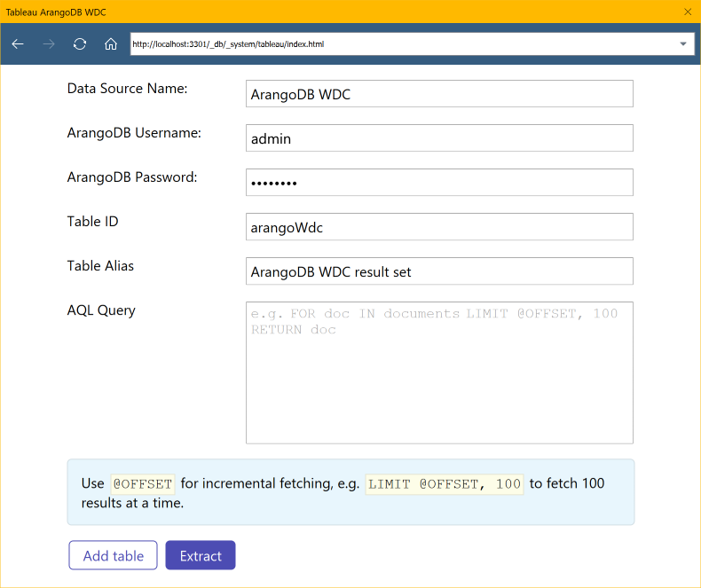
Task: Go back using the left arrow icon
Action: click(18, 43)
